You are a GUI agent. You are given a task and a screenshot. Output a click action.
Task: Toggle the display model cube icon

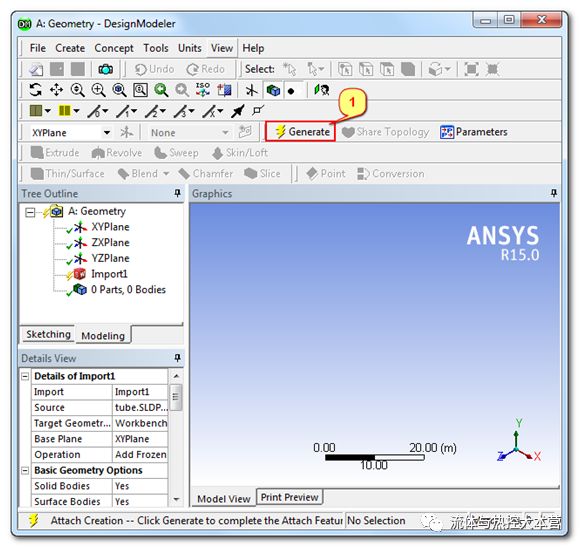tap(273, 90)
